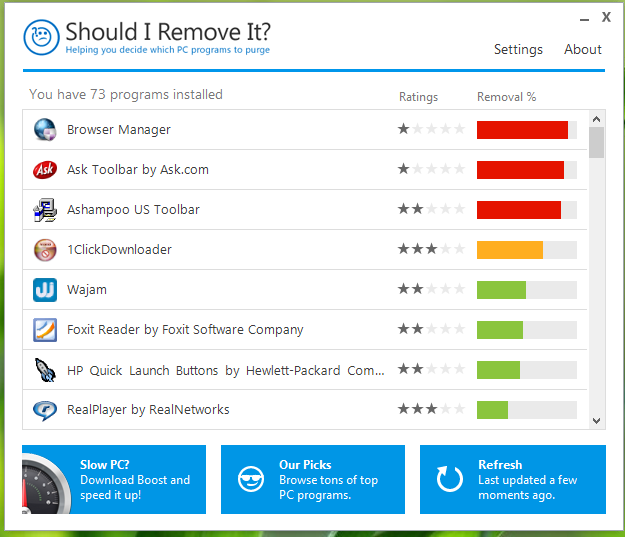Click Browser Manager star rating
The height and width of the screenshot is (537, 625).
pos(431,129)
